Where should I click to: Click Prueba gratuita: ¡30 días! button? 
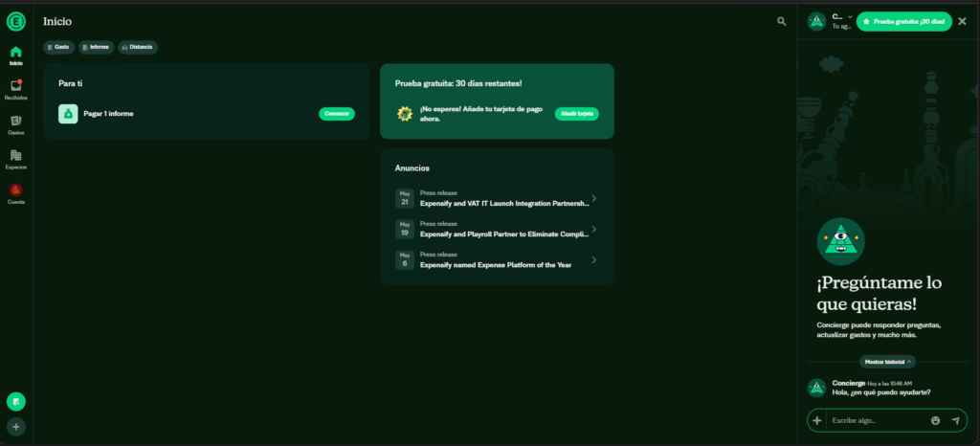pyautogui.click(x=903, y=21)
